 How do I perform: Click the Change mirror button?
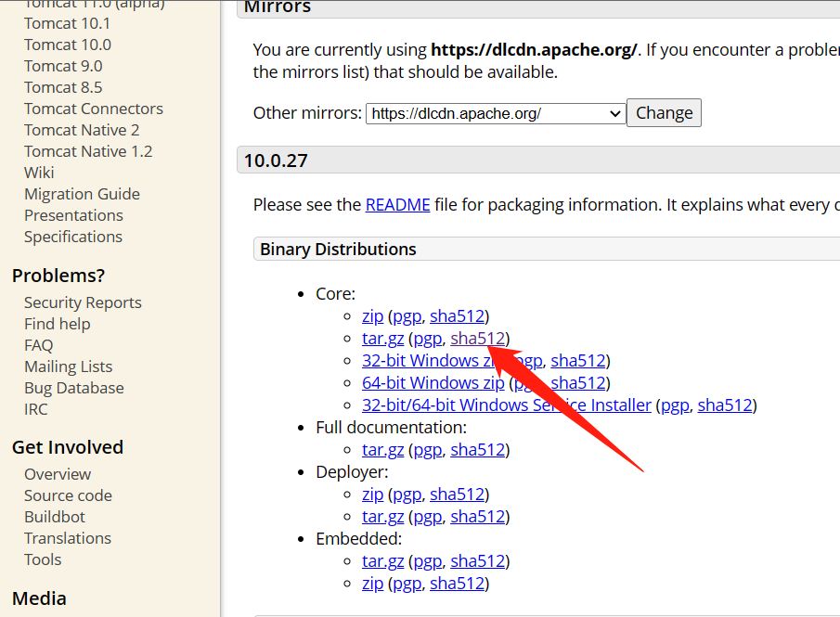click(665, 113)
